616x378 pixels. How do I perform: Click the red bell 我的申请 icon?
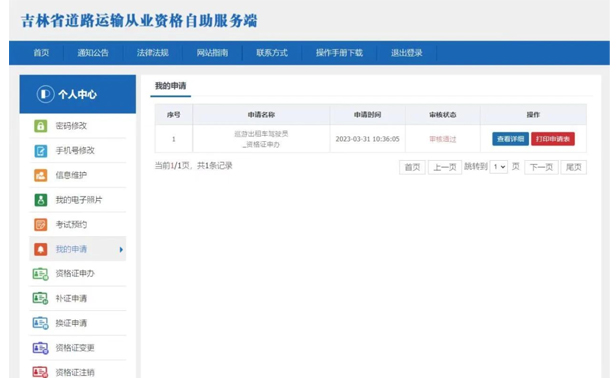coord(40,249)
